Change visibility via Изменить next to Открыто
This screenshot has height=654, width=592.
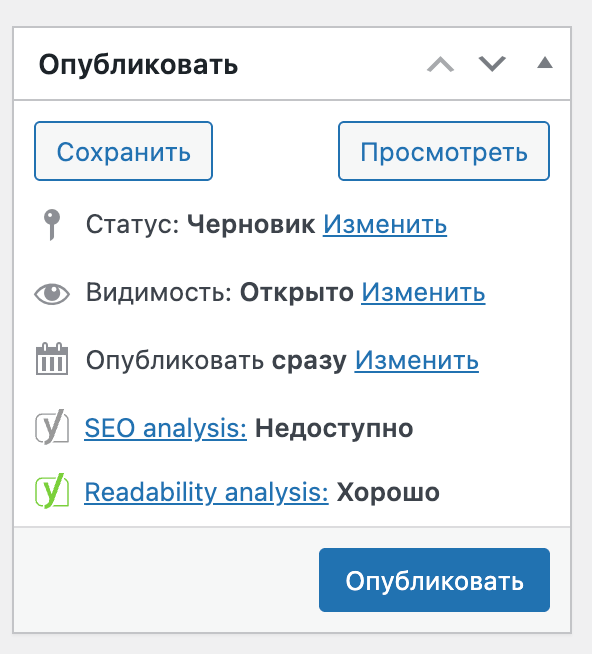click(x=423, y=292)
